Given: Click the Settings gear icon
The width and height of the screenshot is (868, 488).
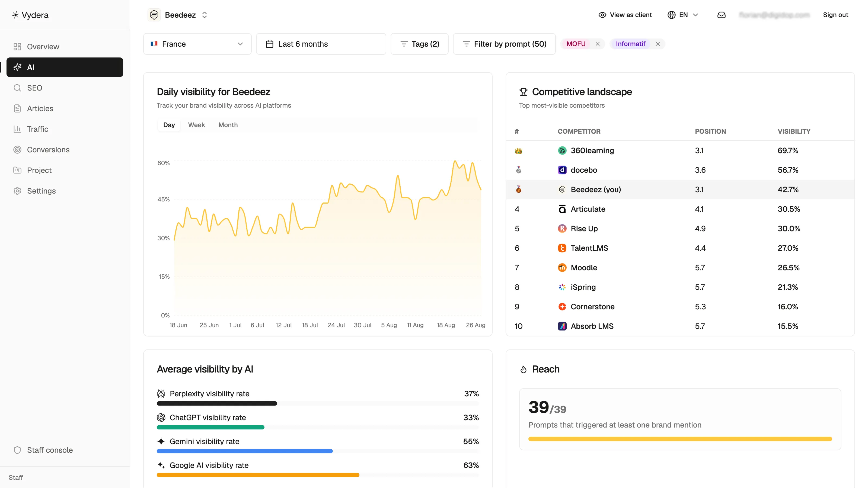Looking at the screenshot, I should point(17,191).
